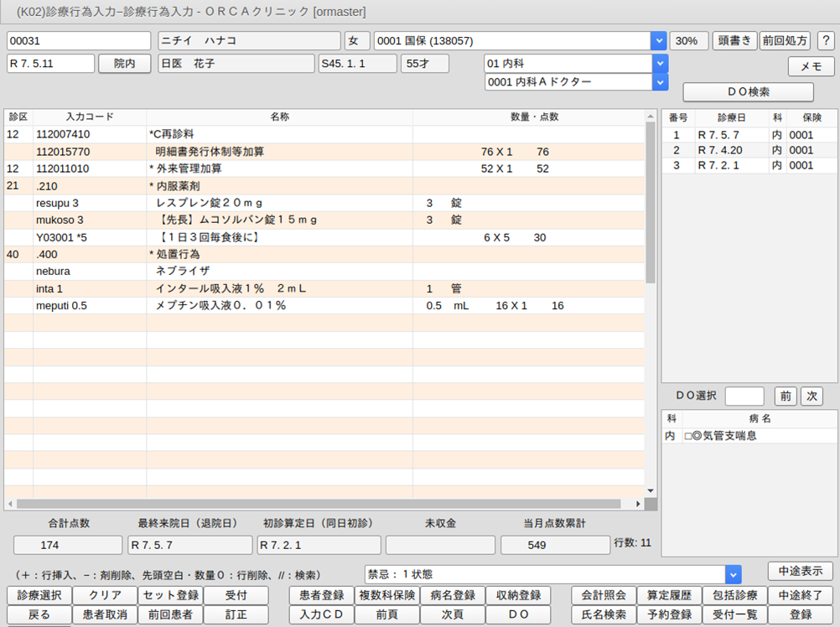
Task: Click into the ＤＯ選択 number field
Action: 744,396
